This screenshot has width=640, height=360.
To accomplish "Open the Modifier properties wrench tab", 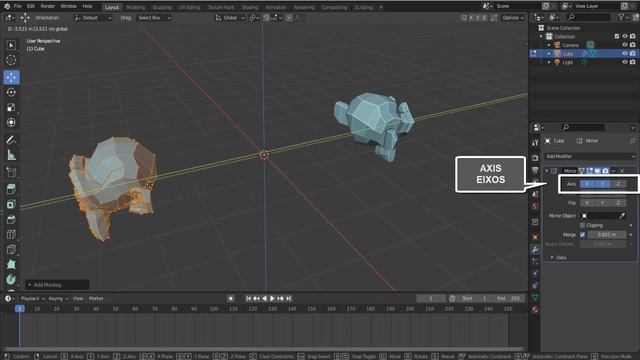I will click(535, 249).
